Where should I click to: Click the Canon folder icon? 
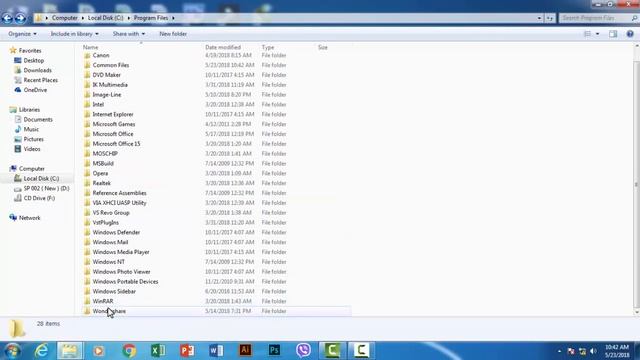pos(87,55)
